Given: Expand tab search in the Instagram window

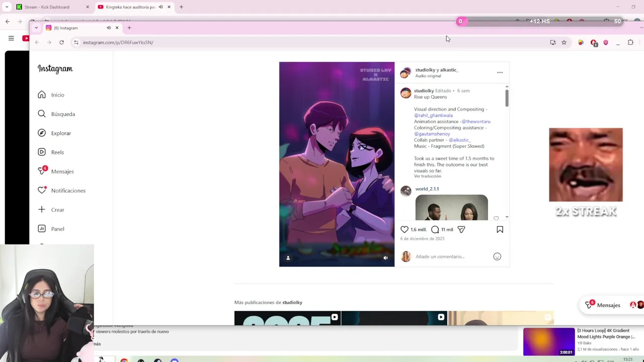Looking at the screenshot, I should click(x=36, y=28).
